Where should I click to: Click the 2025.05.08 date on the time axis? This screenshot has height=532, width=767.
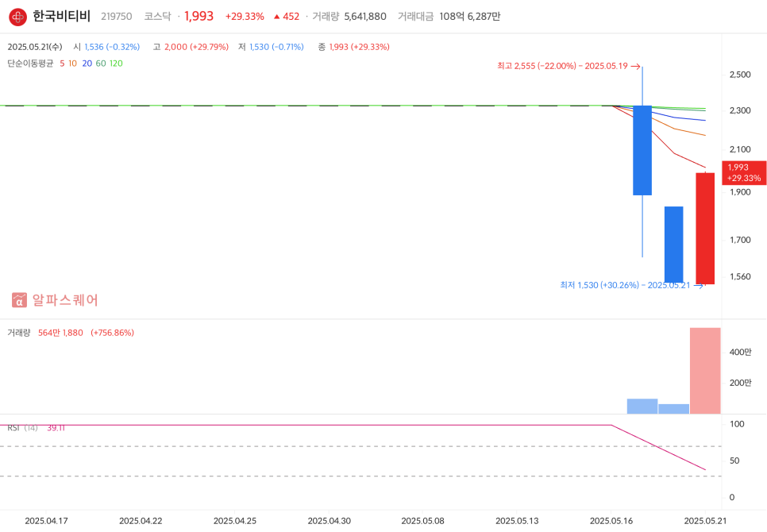click(x=423, y=521)
